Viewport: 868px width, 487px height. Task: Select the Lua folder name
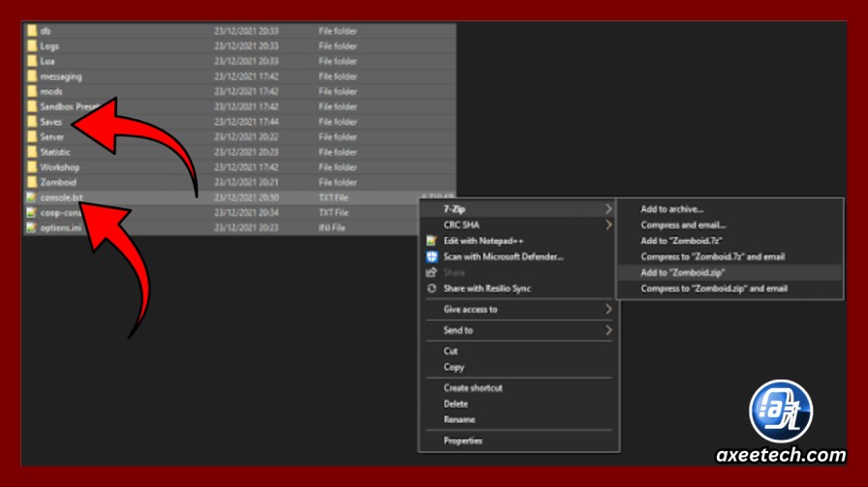point(47,61)
